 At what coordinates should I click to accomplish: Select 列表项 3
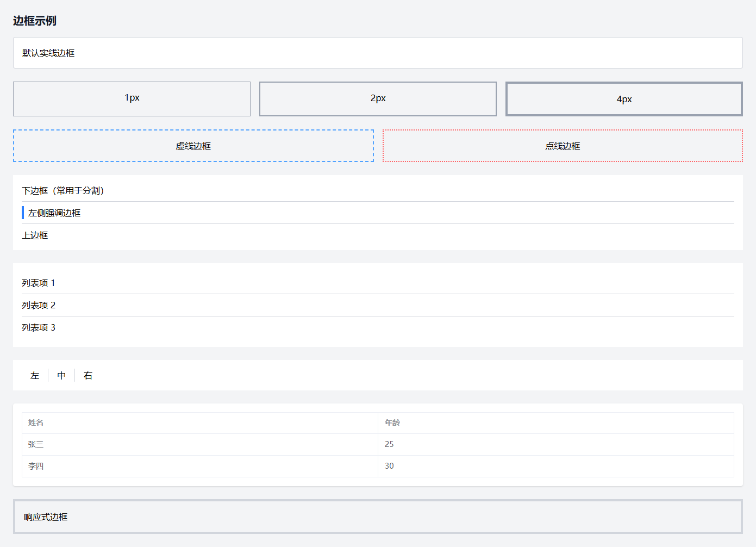click(378, 327)
